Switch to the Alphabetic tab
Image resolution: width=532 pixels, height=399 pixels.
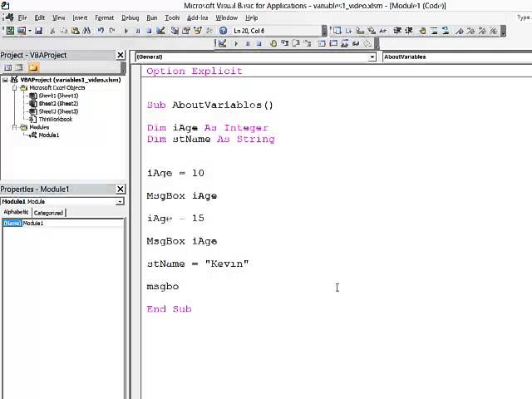16,212
